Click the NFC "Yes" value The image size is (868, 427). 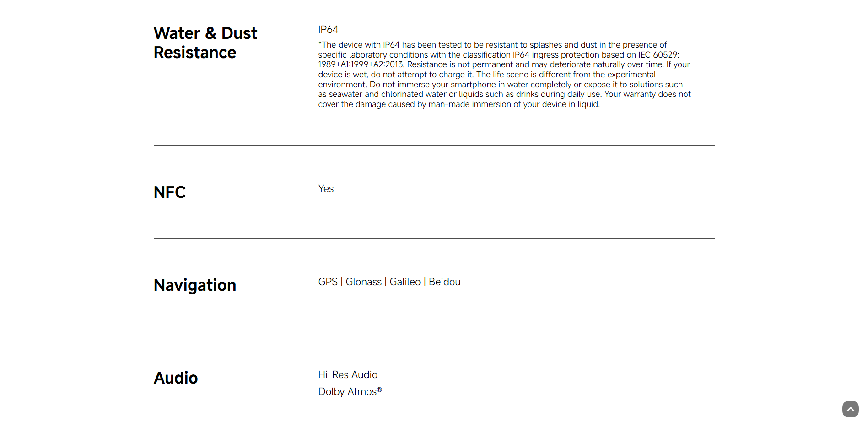click(326, 189)
